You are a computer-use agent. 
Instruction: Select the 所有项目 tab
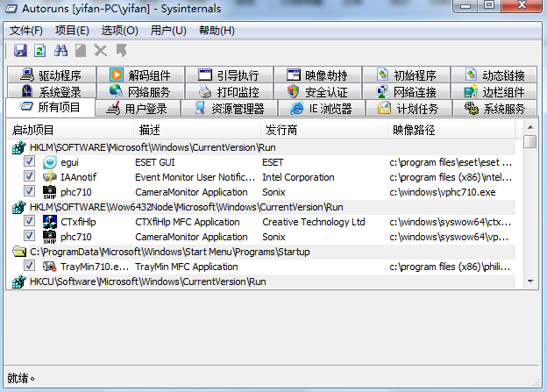coord(50,107)
